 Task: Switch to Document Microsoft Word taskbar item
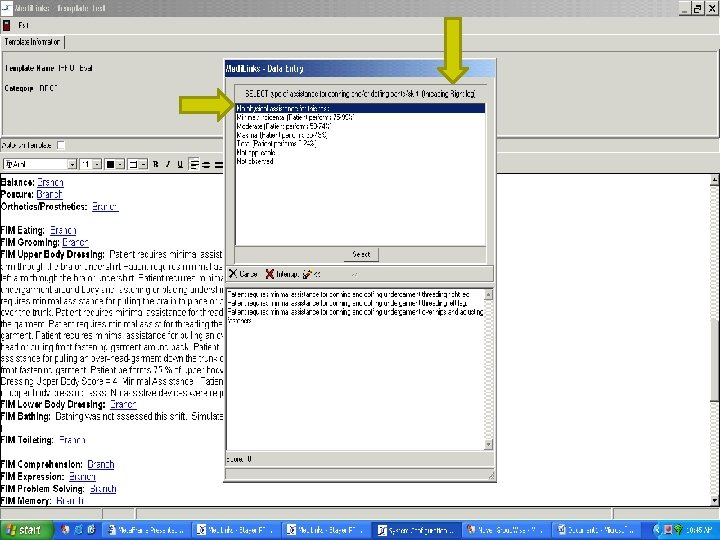pyautogui.click(x=596, y=530)
